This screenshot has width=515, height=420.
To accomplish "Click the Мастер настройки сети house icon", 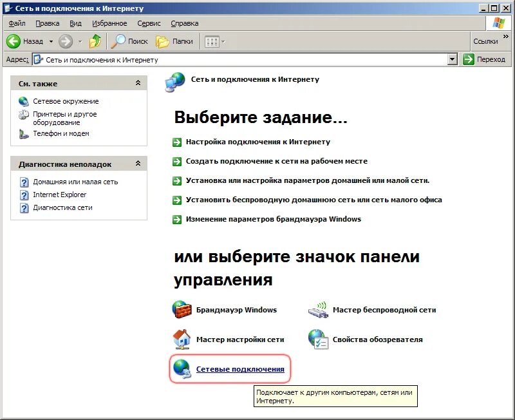I will tap(182, 339).
